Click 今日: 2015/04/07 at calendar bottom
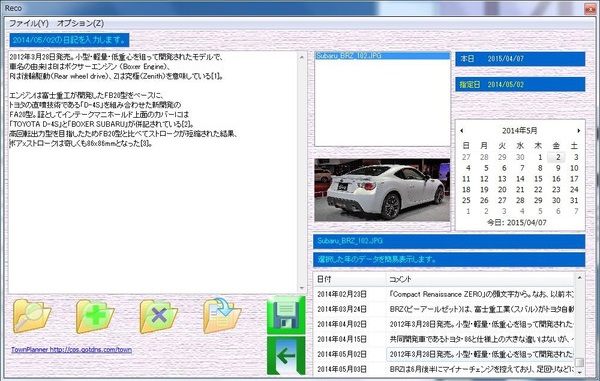The image size is (600, 381). 517,223
